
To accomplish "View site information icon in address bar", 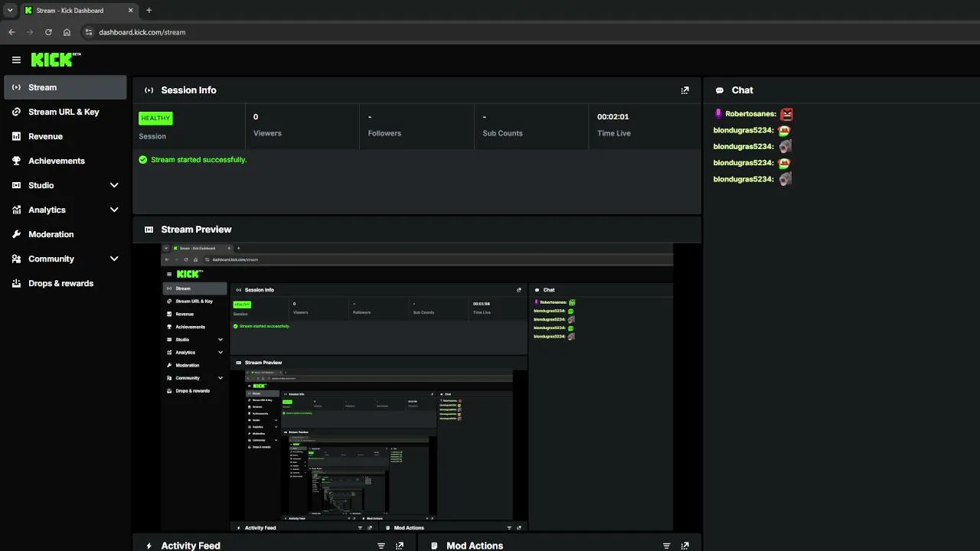I will tap(89, 32).
